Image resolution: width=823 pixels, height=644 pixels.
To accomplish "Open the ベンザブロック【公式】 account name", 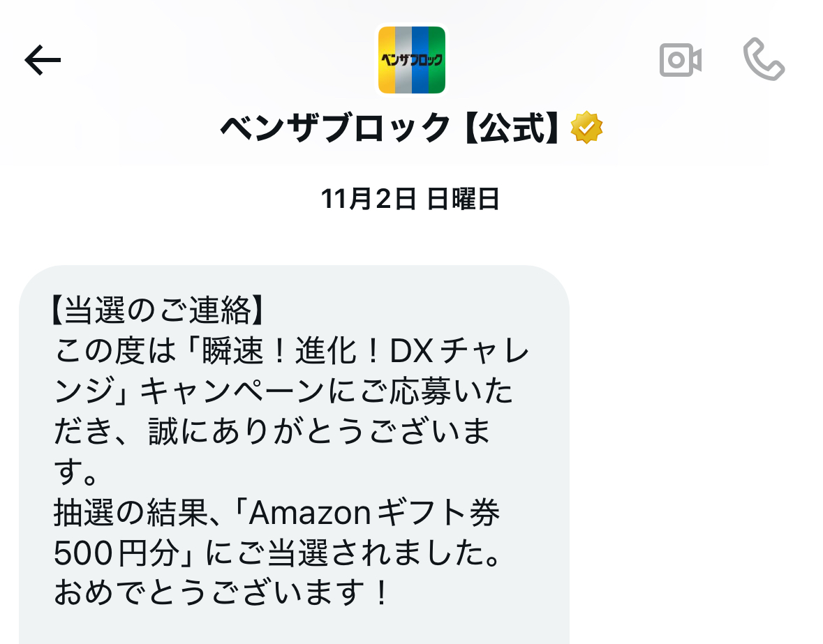I will click(x=388, y=128).
